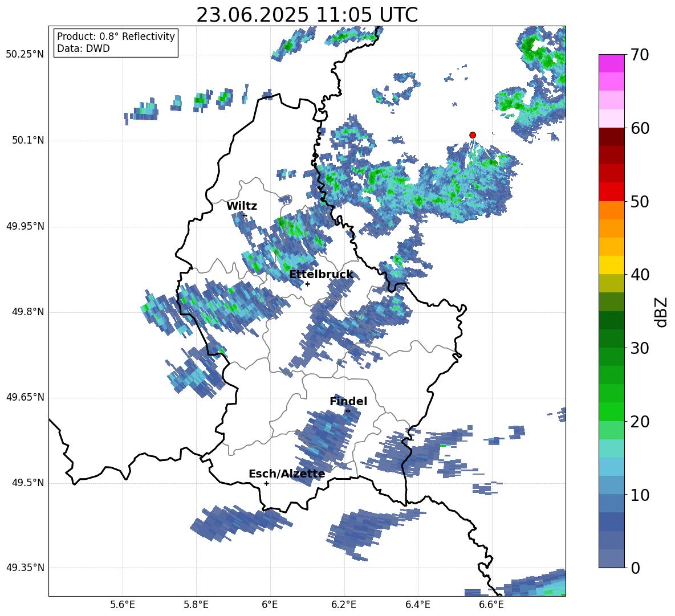Click 'Product: 0.8° Reflectivity' text
The image size is (675, 616).
click(x=116, y=36)
